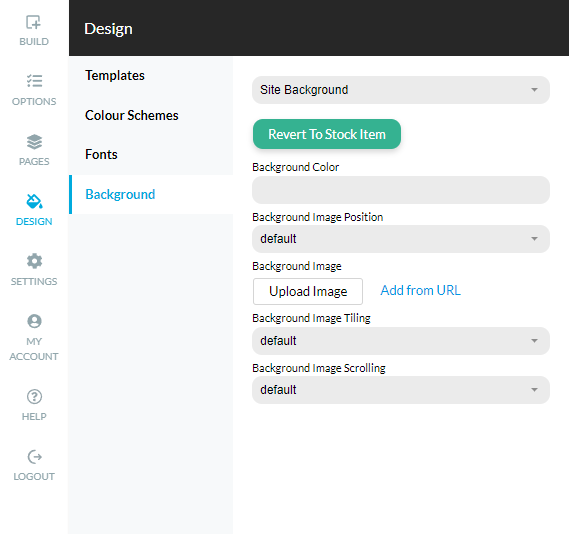
Task: Open the Colour Schemes tab
Action: [132, 115]
